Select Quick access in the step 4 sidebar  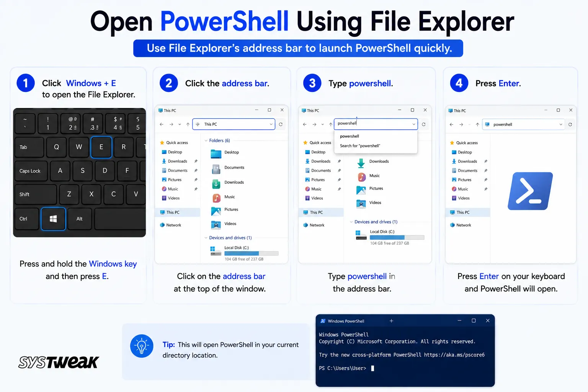click(x=464, y=143)
